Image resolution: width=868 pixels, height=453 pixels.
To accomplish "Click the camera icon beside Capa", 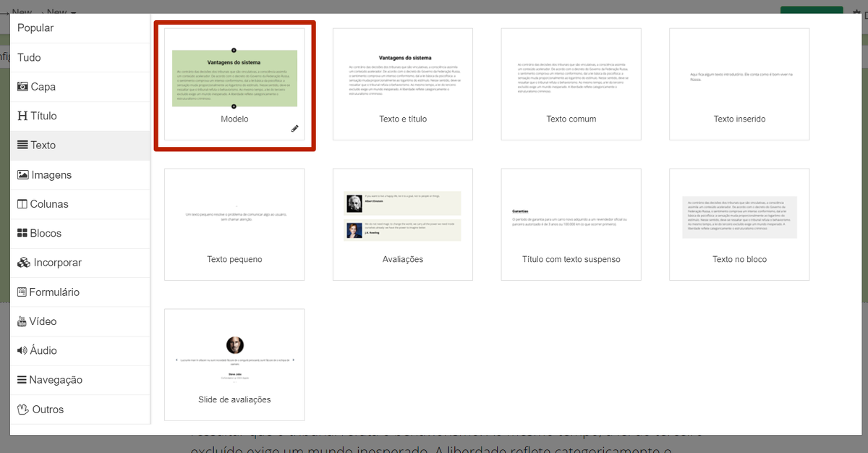I will 22,87.
